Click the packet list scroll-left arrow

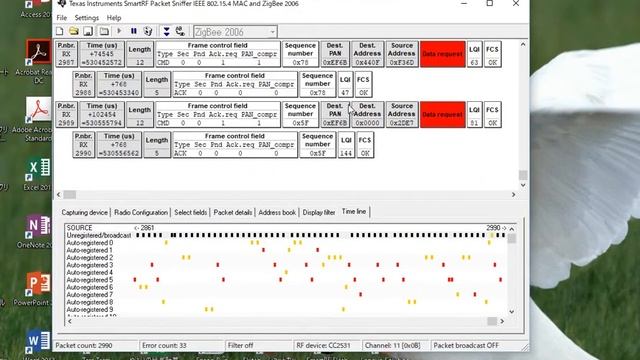coord(59,195)
